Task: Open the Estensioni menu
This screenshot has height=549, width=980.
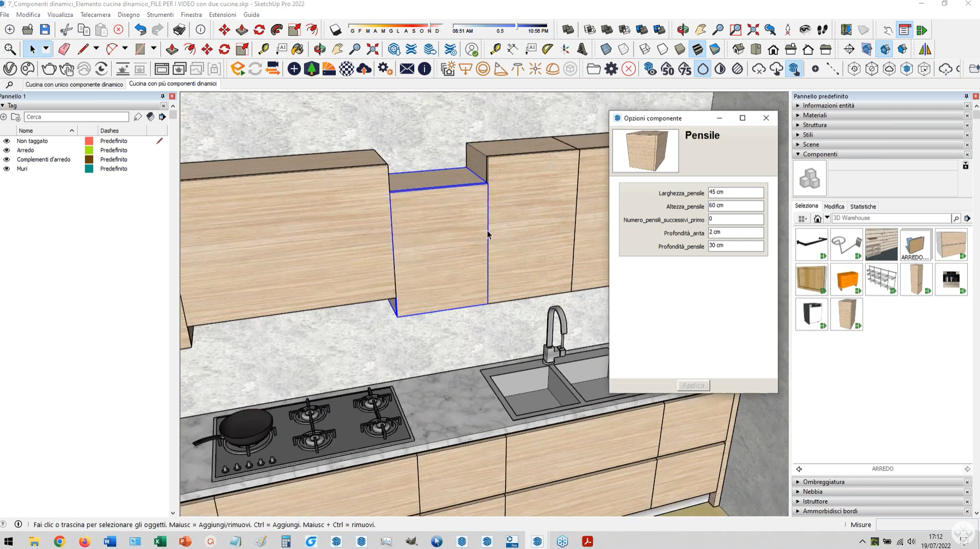Action: click(222, 14)
